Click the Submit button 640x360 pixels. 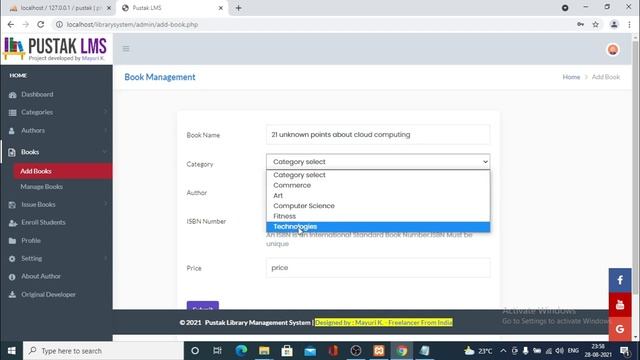coord(202,306)
